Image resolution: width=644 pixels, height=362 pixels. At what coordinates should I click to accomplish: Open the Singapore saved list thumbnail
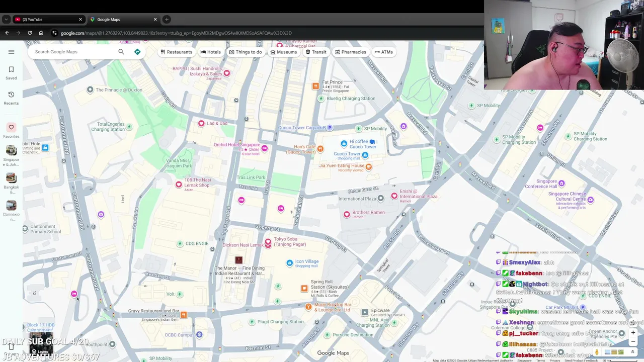click(11, 150)
